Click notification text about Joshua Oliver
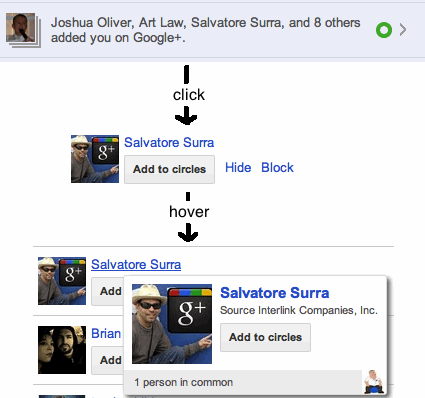425x398 pixels. point(205,30)
